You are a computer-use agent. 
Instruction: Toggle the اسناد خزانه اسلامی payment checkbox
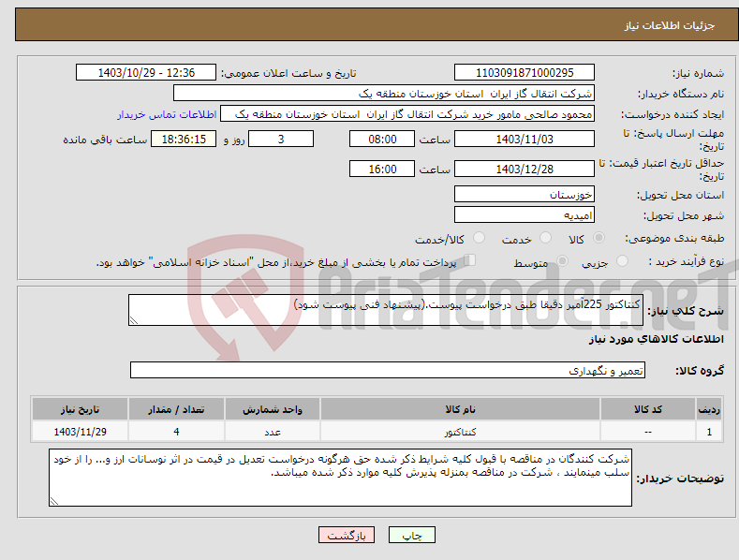(469, 260)
